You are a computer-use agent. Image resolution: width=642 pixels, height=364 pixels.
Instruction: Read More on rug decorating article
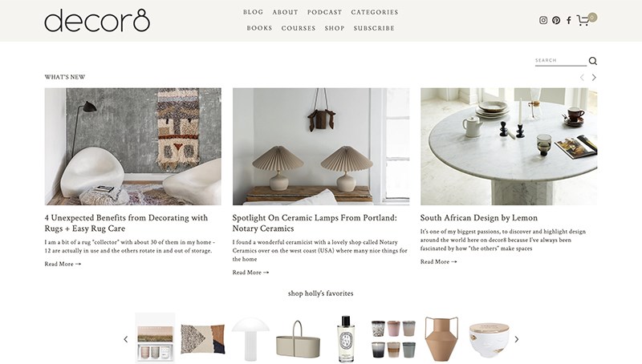pyautogui.click(x=63, y=265)
